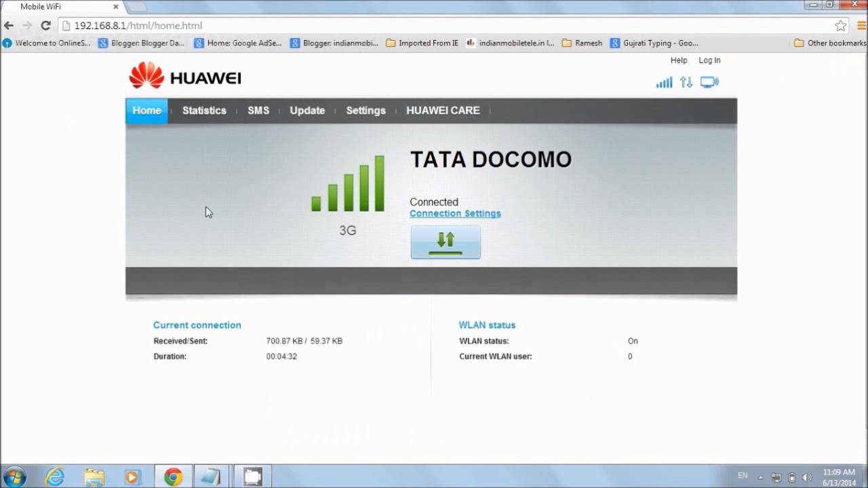The width and height of the screenshot is (868, 488).
Task: Open a new browser tab
Action: (x=136, y=7)
